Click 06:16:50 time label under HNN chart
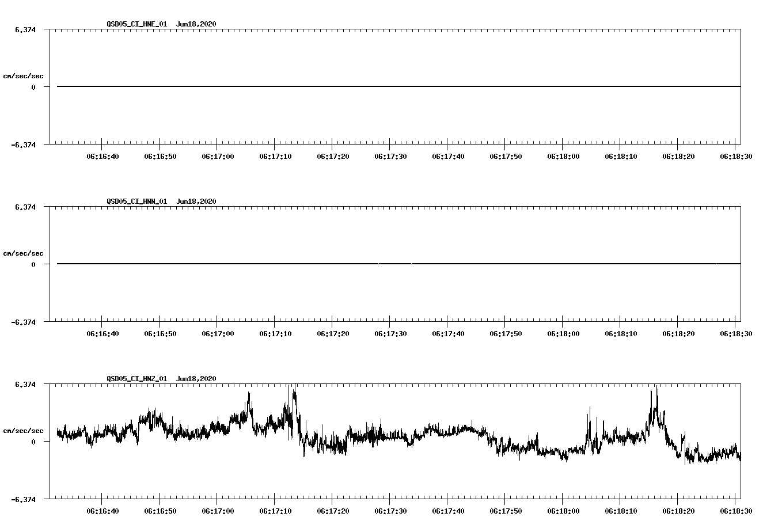The image size is (782, 532). (160, 333)
